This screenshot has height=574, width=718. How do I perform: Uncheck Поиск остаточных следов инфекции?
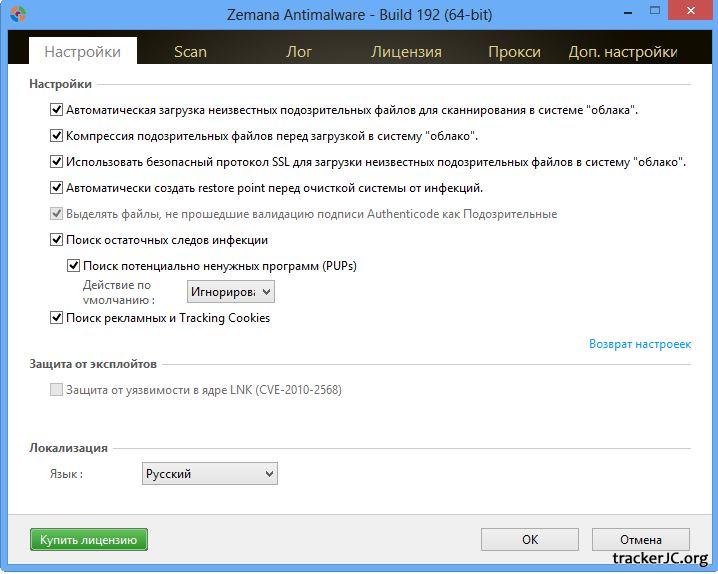click(x=57, y=240)
